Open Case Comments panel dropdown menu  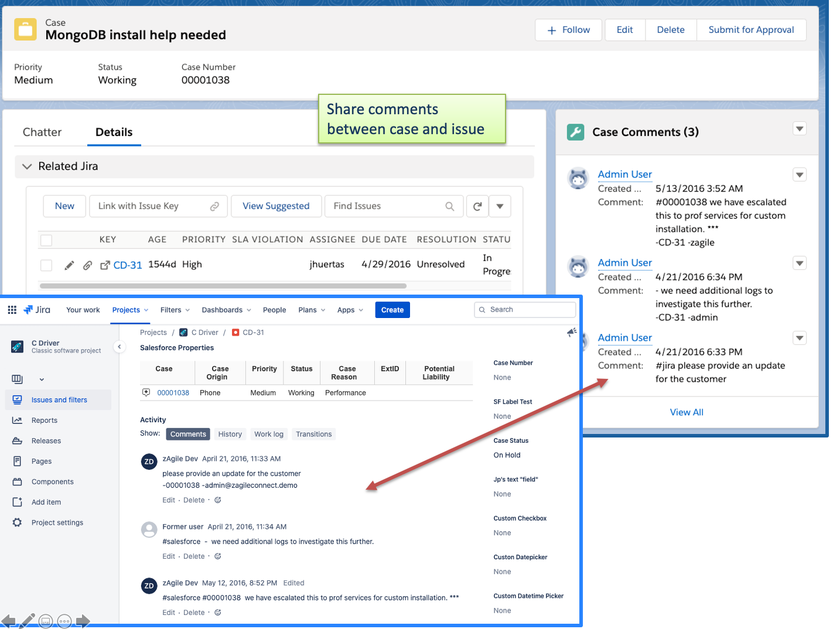coord(800,129)
